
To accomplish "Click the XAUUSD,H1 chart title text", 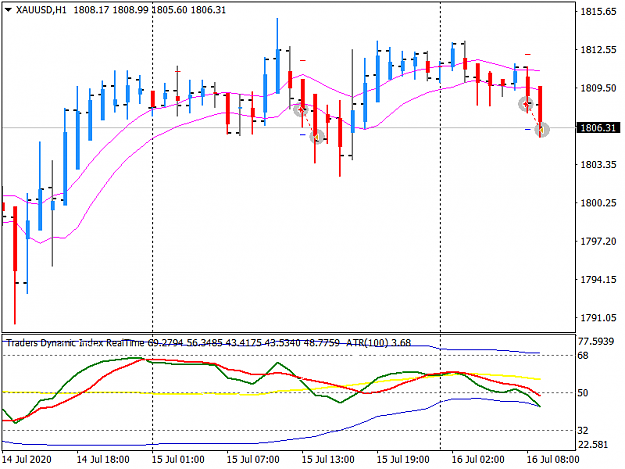I will (x=41, y=10).
